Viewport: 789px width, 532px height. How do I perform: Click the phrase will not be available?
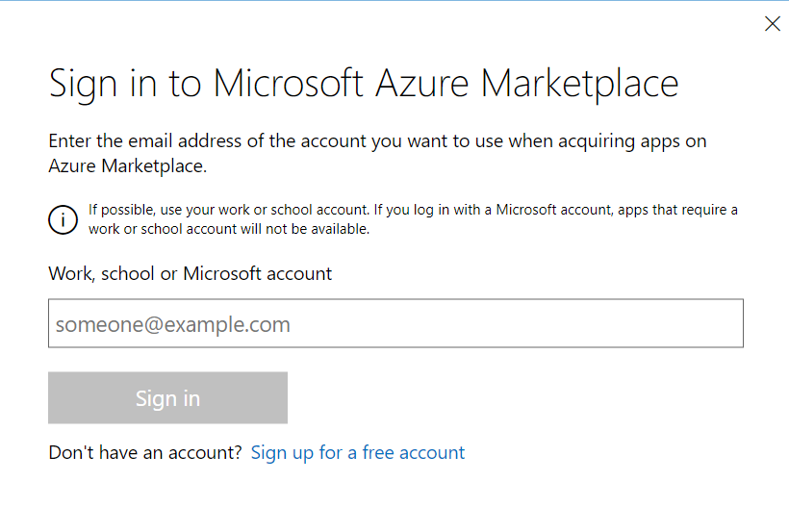[x=304, y=229]
